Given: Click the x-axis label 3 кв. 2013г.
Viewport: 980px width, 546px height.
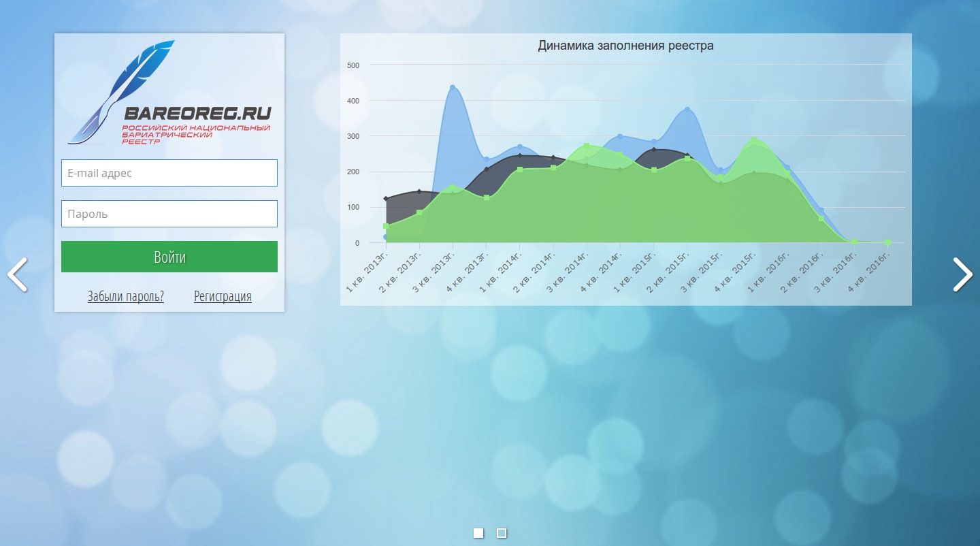Looking at the screenshot, I should pyautogui.click(x=435, y=272).
